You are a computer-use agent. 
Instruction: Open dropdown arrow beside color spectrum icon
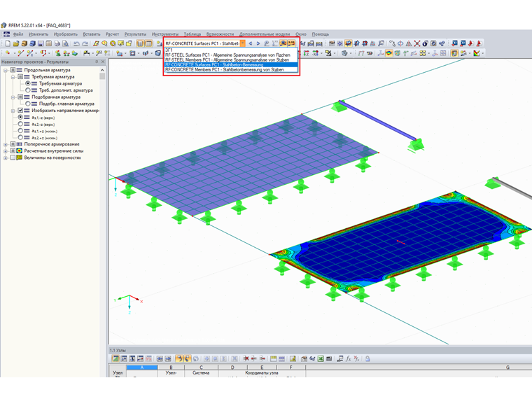pos(482,53)
